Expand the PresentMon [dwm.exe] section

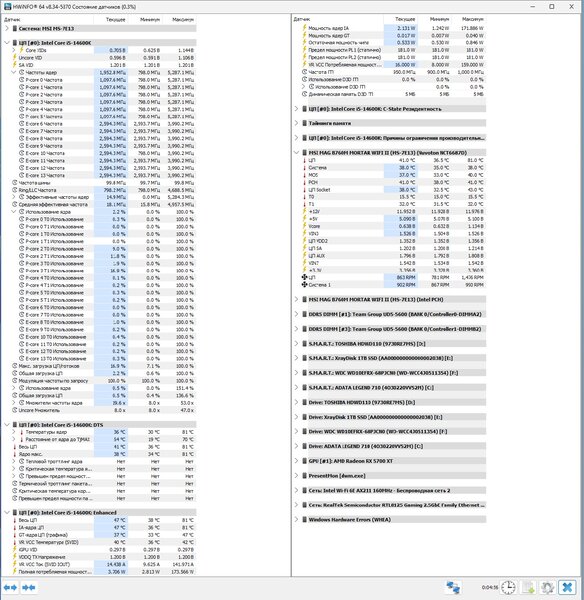(x=296, y=475)
